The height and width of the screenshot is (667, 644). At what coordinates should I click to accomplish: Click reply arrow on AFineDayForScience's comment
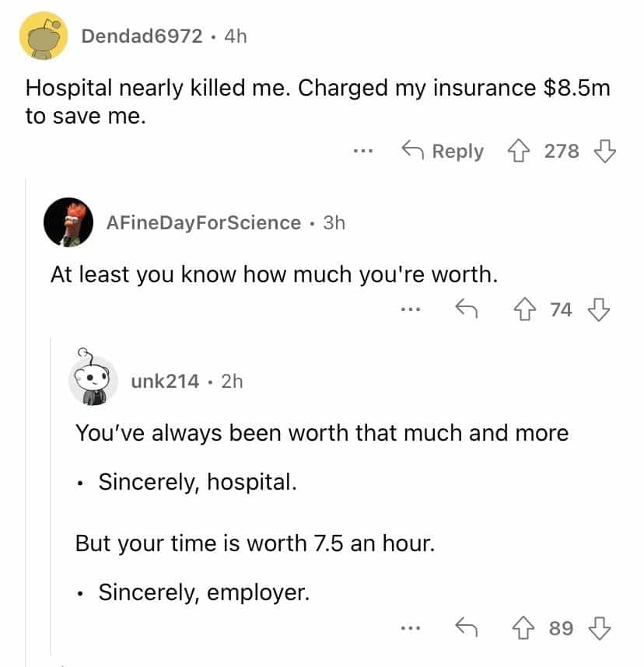(x=465, y=310)
